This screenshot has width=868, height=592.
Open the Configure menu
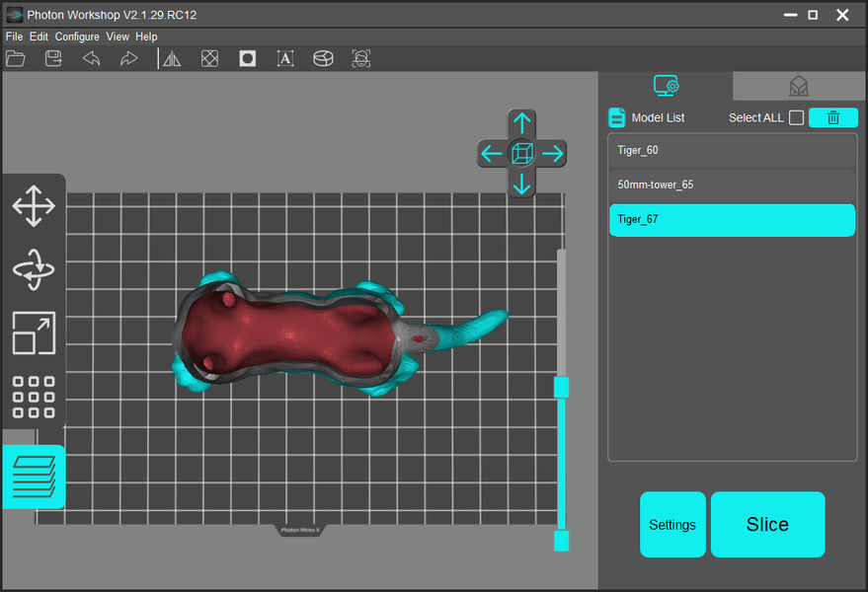pyautogui.click(x=77, y=37)
